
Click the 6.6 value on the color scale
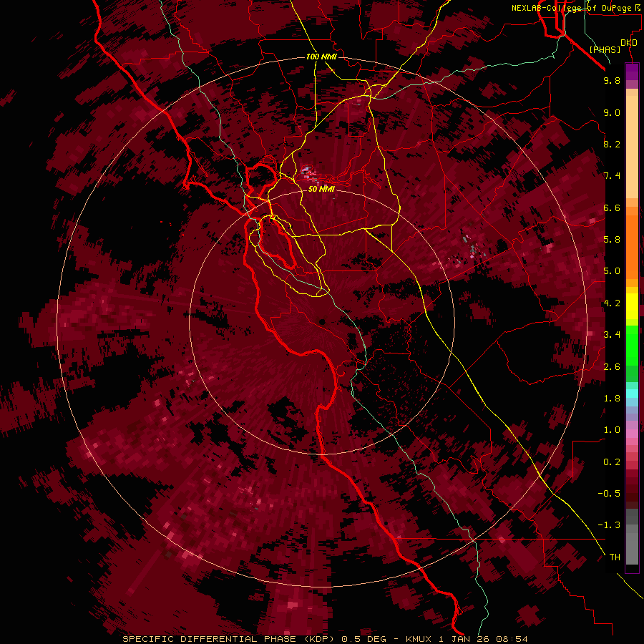pos(612,208)
